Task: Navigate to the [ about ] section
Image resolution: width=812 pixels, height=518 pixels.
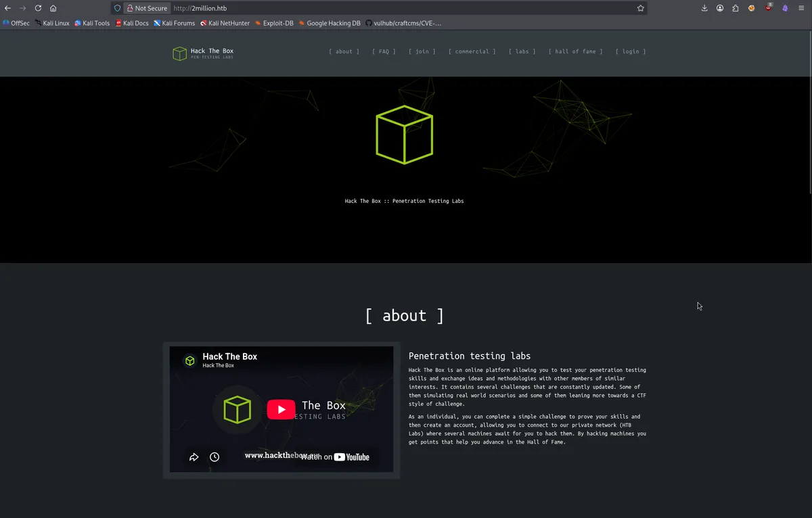Action: [344, 51]
